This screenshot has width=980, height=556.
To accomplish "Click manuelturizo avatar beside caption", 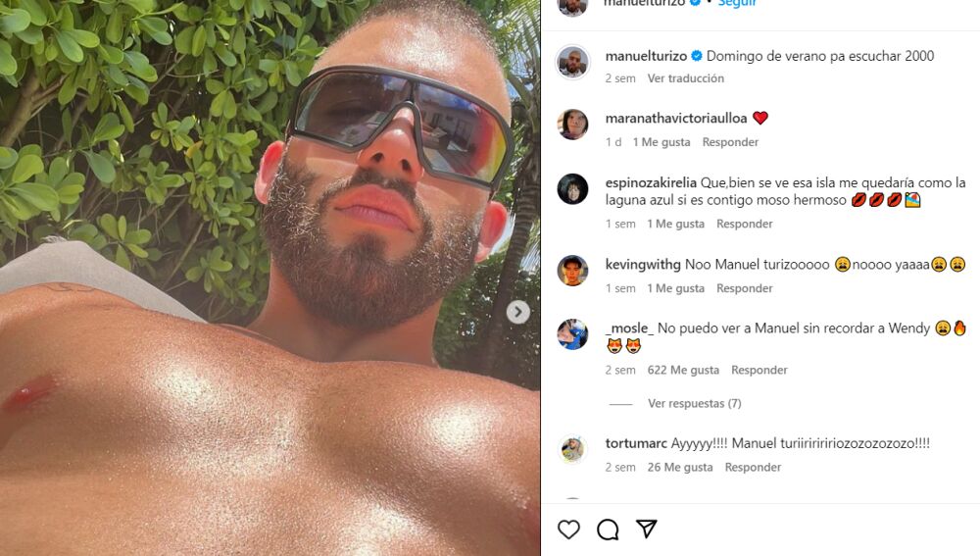I will coord(572,62).
